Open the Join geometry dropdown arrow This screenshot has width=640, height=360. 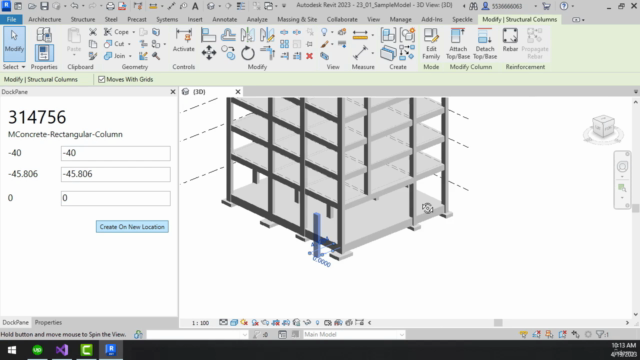click(x=130, y=56)
